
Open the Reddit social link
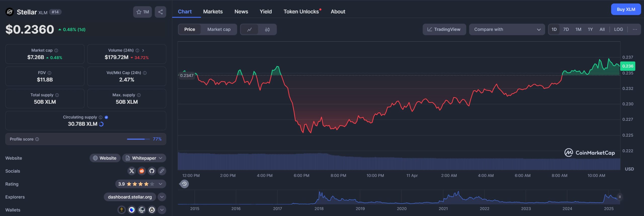[x=142, y=171]
